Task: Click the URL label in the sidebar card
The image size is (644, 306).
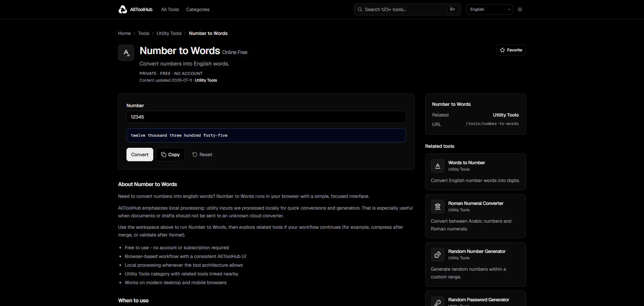Action: point(437,124)
